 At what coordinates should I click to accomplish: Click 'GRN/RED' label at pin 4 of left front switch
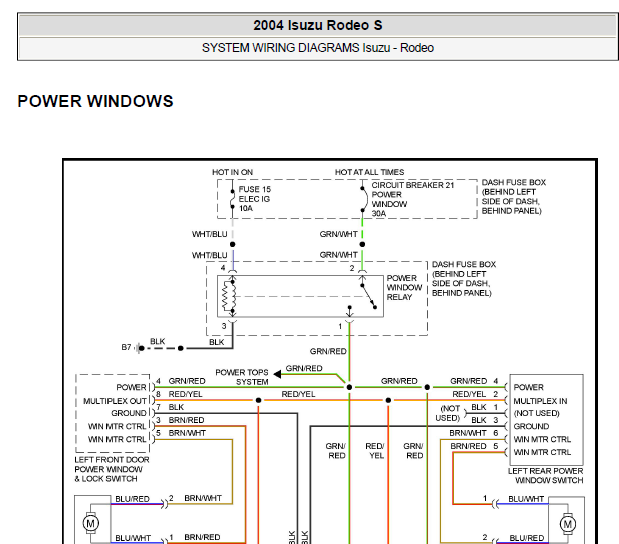click(187, 381)
